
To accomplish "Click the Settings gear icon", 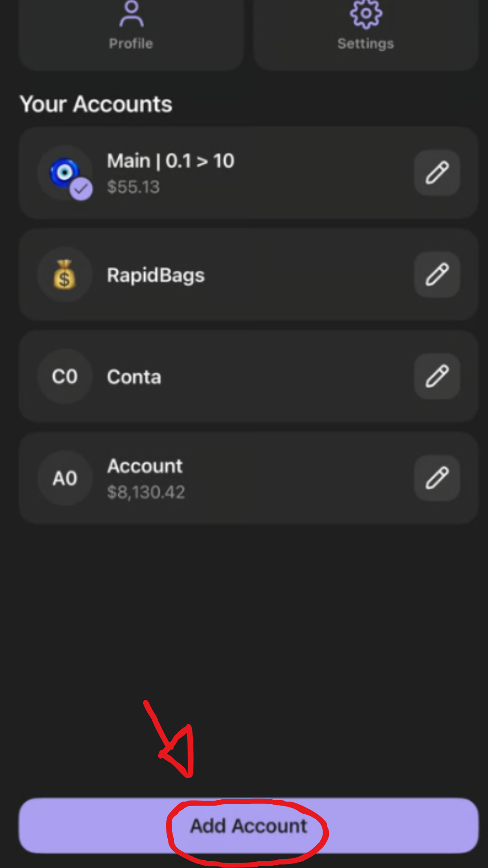I will point(366,14).
